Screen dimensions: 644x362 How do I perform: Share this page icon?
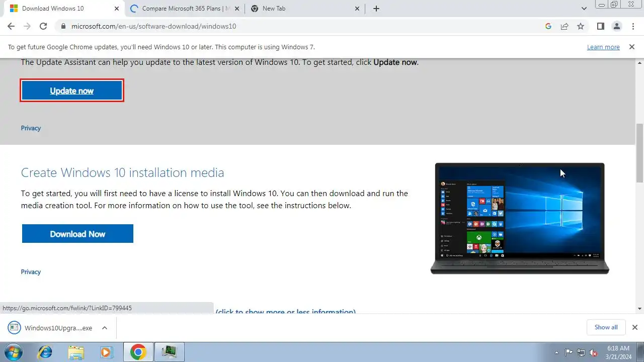565,26
